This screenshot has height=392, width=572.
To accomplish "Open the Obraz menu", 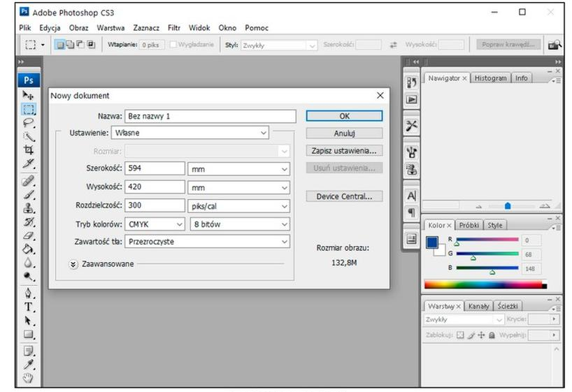I will tap(78, 28).
